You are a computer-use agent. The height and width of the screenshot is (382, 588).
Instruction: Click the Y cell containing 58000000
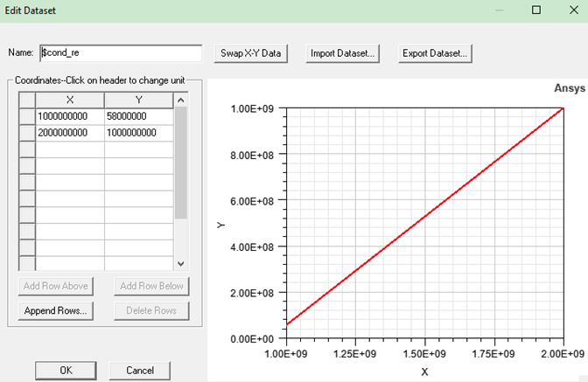pyautogui.click(x=139, y=116)
